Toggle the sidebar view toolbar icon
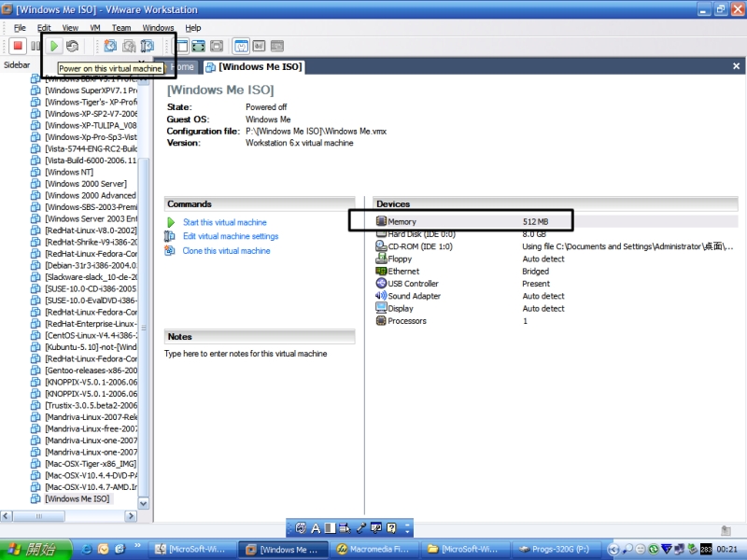This screenshot has width=747, height=560. pyautogui.click(x=182, y=46)
